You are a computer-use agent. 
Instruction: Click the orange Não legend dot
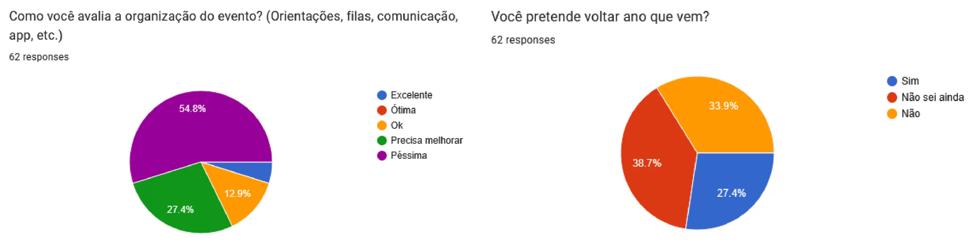coord(892,114)
